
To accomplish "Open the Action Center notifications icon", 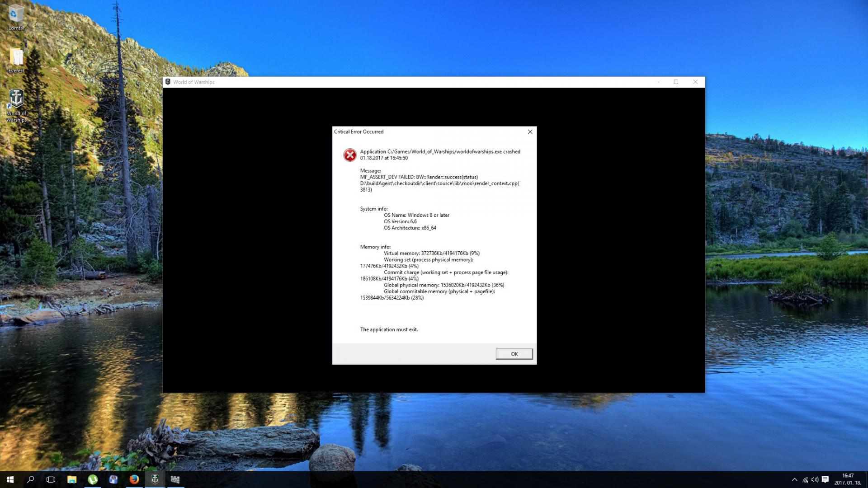I will (x=825, y=479).
